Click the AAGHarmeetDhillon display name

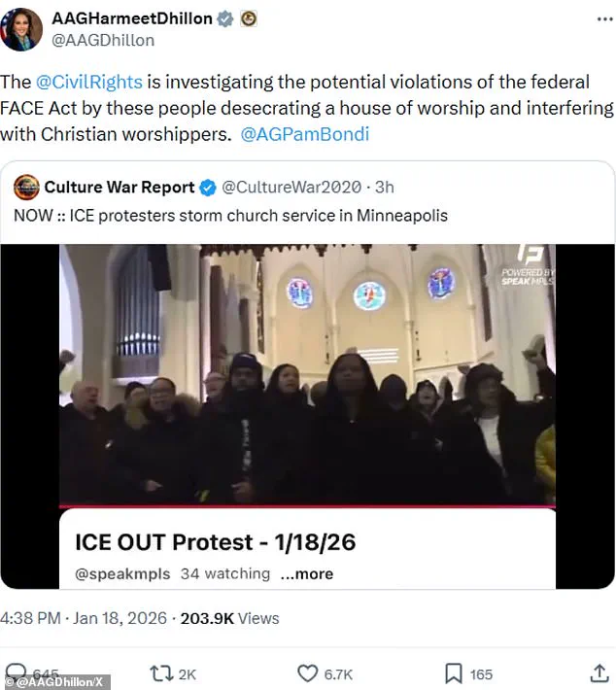(x=130, y=18)
